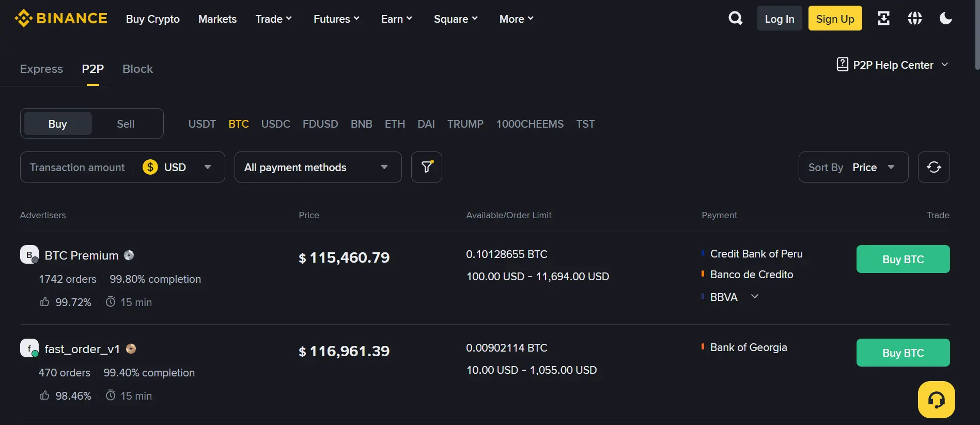Click the timer icon in fast_order_v1 row
The width and height of the screenshot is (980, 425).
(111, 395)
